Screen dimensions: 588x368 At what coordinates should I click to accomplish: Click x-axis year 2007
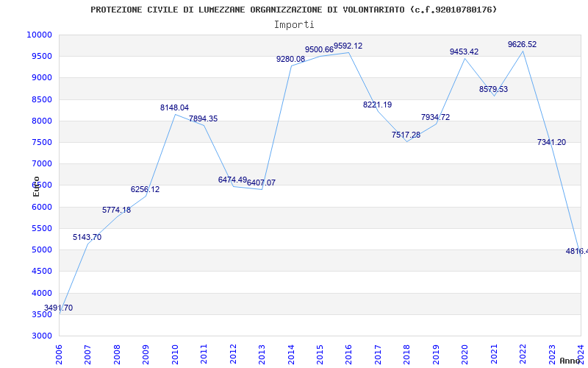(87, 355)
